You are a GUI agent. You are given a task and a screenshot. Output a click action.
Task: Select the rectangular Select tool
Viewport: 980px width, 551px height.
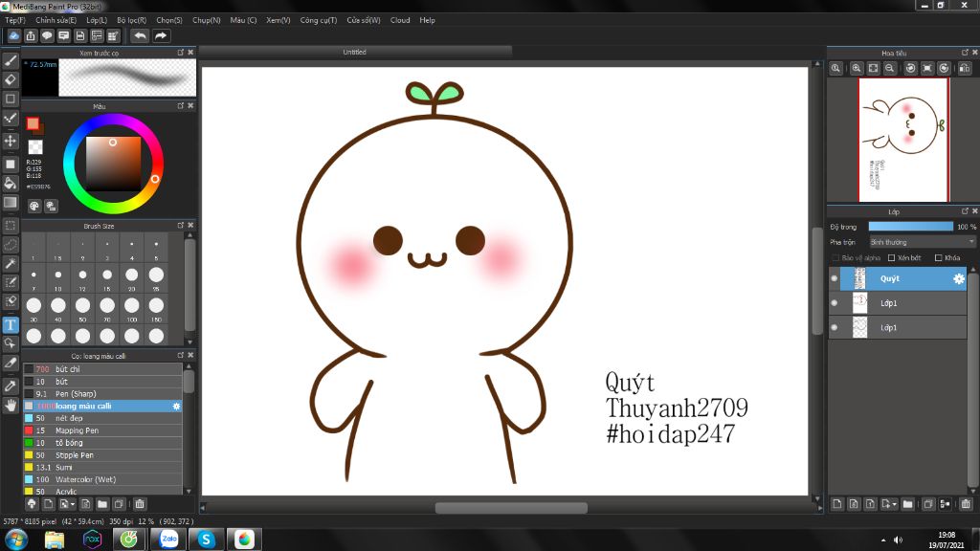click(10, 225)
